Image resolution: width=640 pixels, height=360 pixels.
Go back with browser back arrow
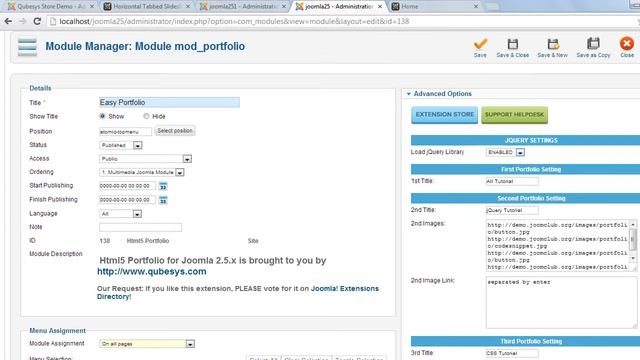coord(8,21)
